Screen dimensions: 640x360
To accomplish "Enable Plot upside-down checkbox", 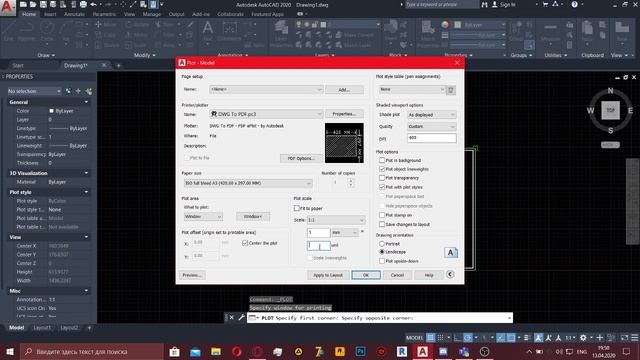I will pos(382,261).
